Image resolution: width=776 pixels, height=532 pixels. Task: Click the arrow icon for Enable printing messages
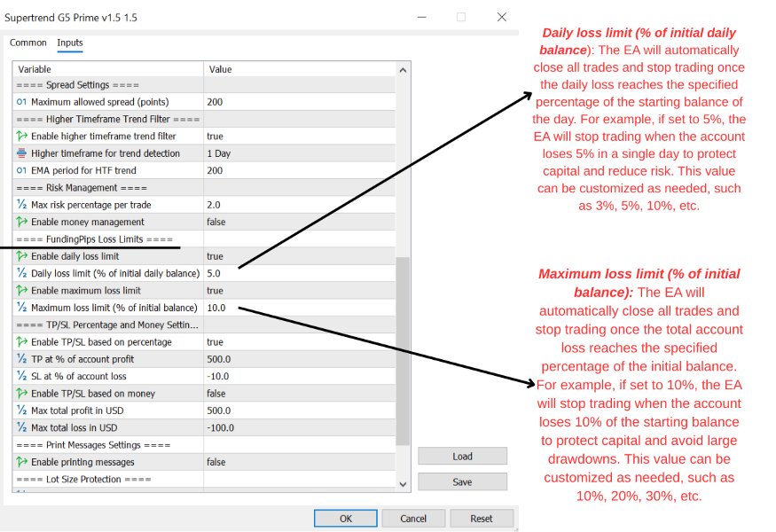(x=21, y=462)
